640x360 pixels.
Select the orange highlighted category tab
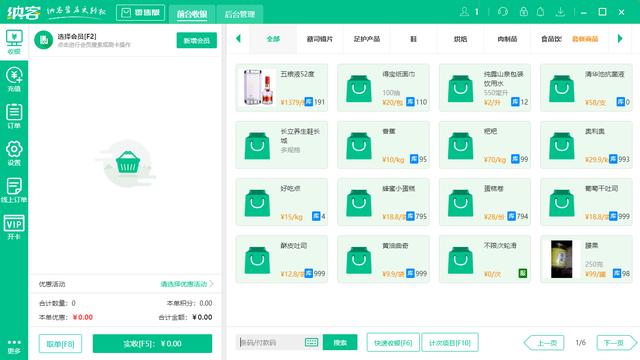pyautogui.click(x=585, y=39)
